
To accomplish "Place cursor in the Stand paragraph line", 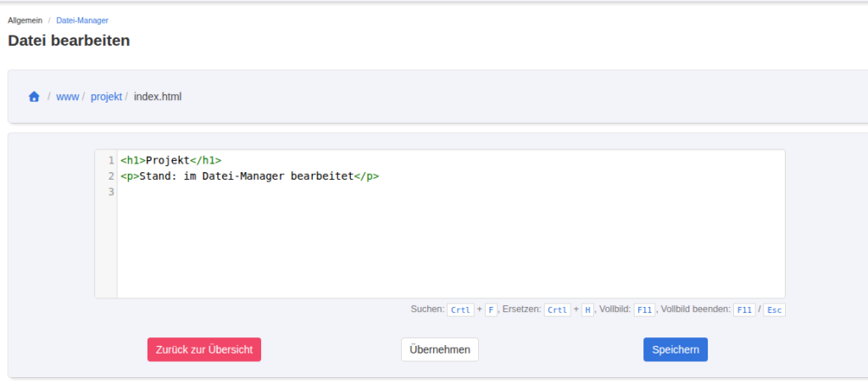I will click(250, 176).
